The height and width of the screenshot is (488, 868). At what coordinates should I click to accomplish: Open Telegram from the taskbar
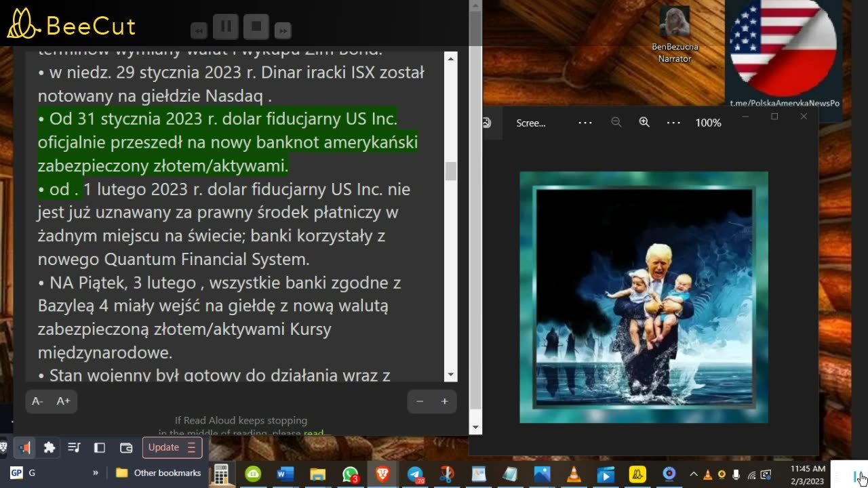[x=415, y=474]
